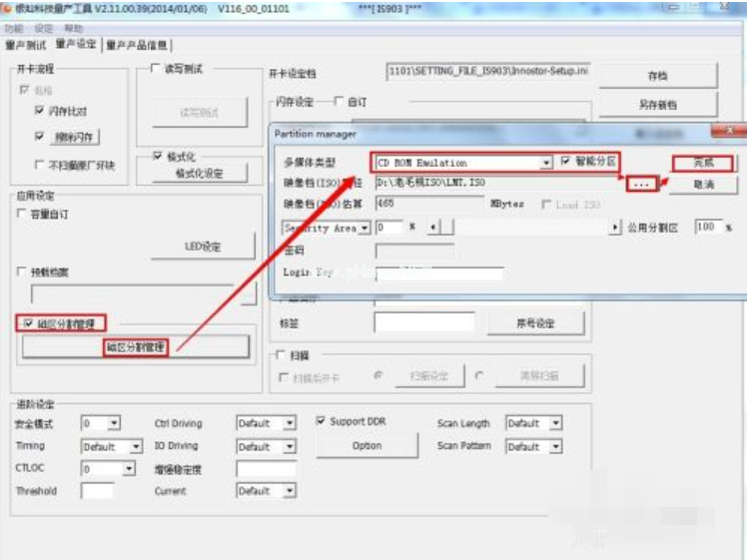Open the LED设定 button
The height and width of the screenshot is (560, 749).
coord(203,247)
